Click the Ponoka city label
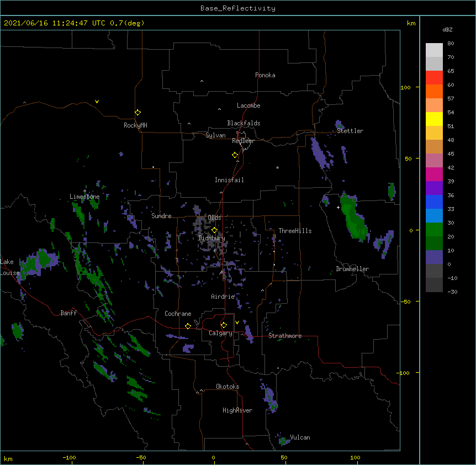 pyautogui.click(x=265, y=75)
